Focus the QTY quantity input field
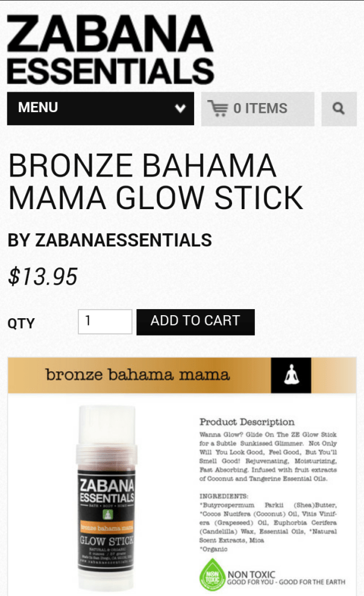 [x=105, y=321]
